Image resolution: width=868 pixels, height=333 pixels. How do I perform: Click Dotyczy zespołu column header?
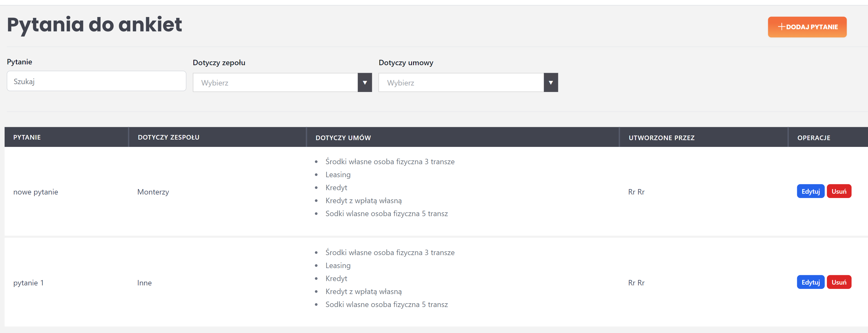(x=169, y=137)
